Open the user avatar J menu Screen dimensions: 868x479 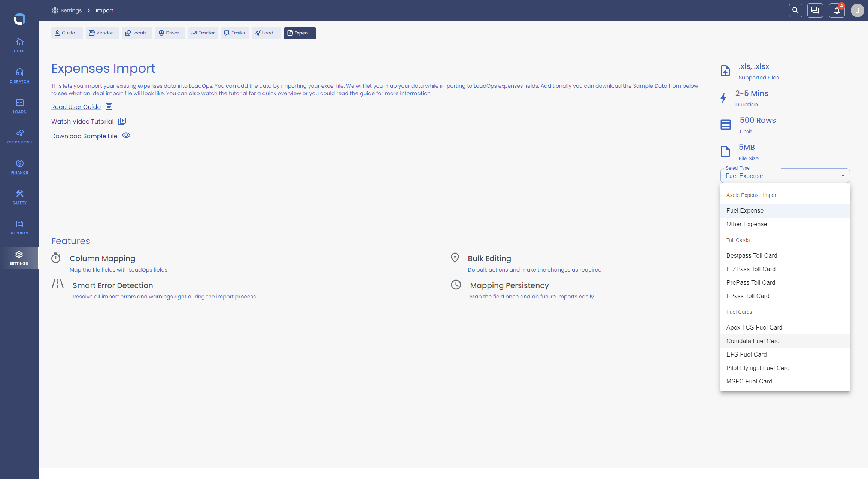coord(857,10)
